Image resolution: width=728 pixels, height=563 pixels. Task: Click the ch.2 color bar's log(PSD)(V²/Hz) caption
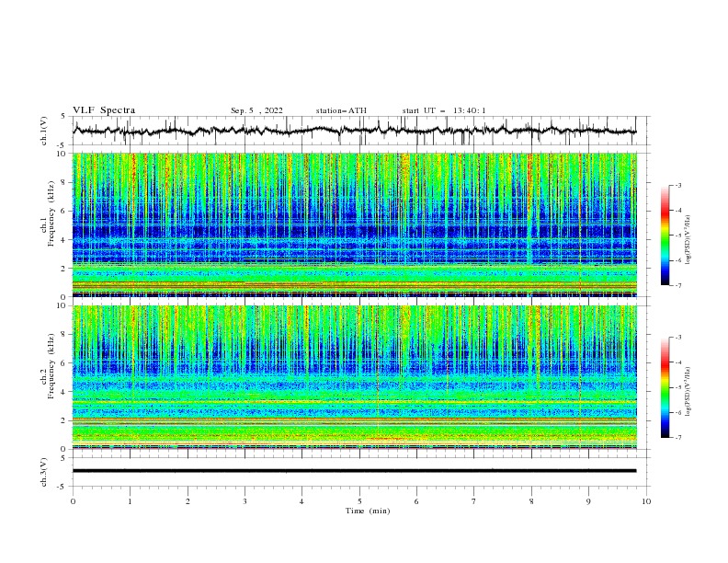pyautogui.click(x=688, y=392)
